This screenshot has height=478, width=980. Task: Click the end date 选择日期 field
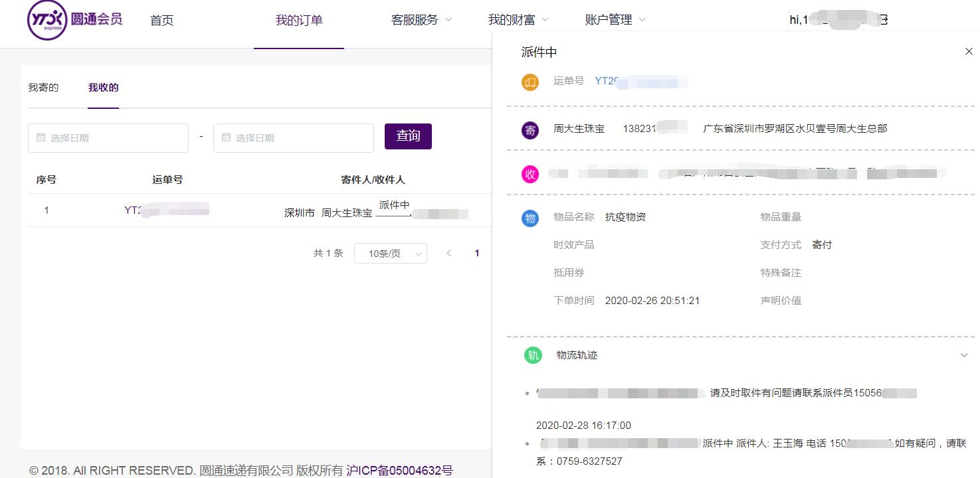[x=294, y=138]
